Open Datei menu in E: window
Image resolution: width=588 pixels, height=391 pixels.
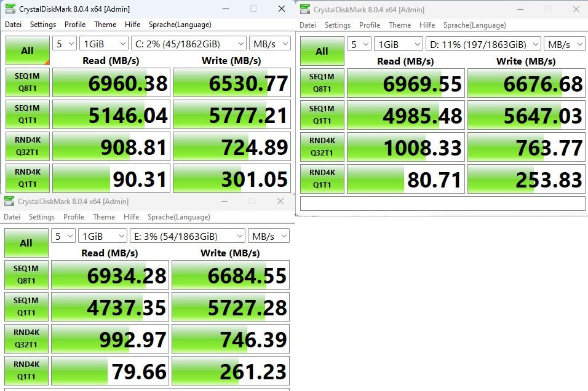coord(12,216)
